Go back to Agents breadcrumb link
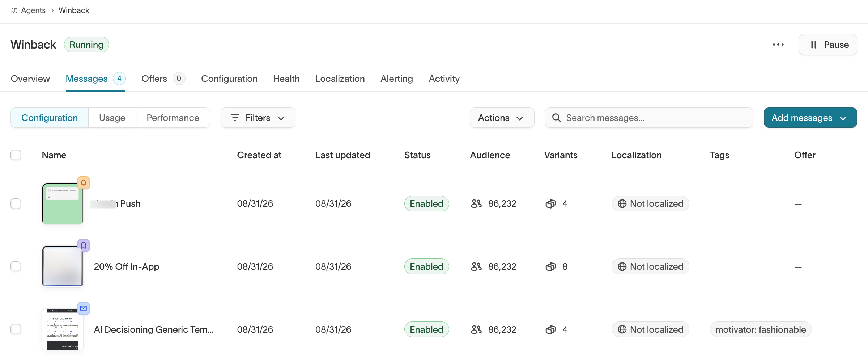This screenshot has height=362, width=868. click(x=33, y=10)
